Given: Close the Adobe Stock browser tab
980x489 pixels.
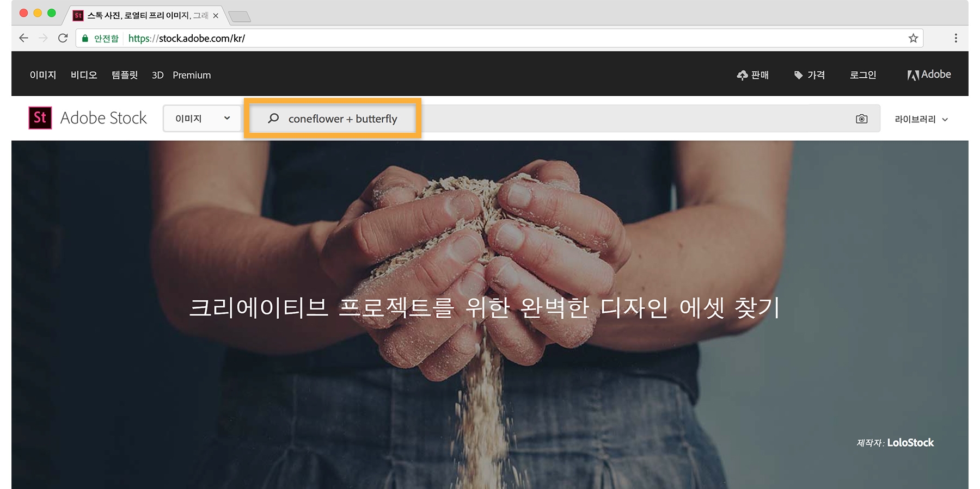Looking at the screenshot, I should pos(216,16).
